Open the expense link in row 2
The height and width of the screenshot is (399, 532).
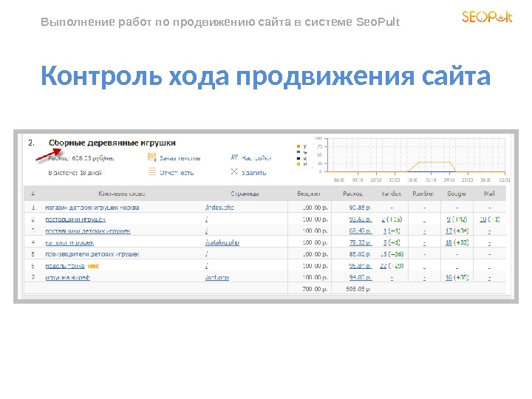click(x=361, y=219)
